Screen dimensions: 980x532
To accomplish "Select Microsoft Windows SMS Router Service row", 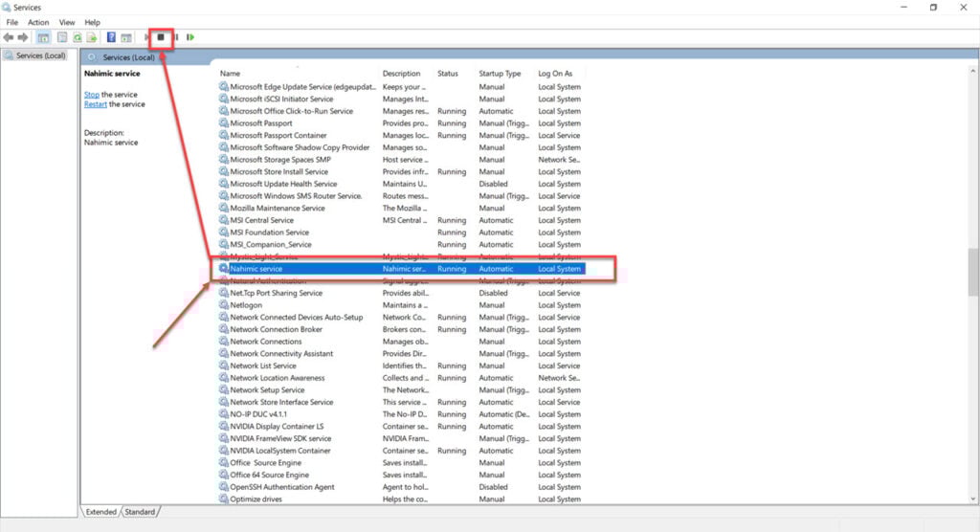I will point(401,195).
